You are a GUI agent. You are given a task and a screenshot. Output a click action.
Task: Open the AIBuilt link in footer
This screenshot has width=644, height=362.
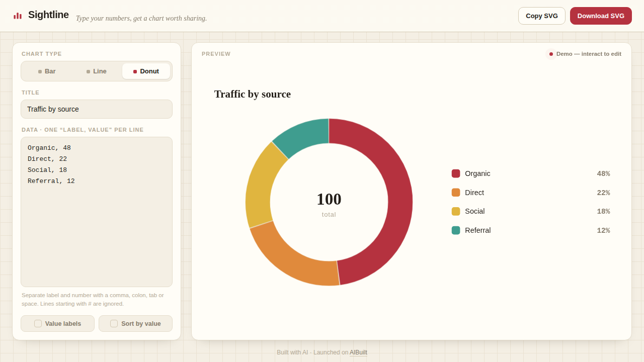[358, 352]
